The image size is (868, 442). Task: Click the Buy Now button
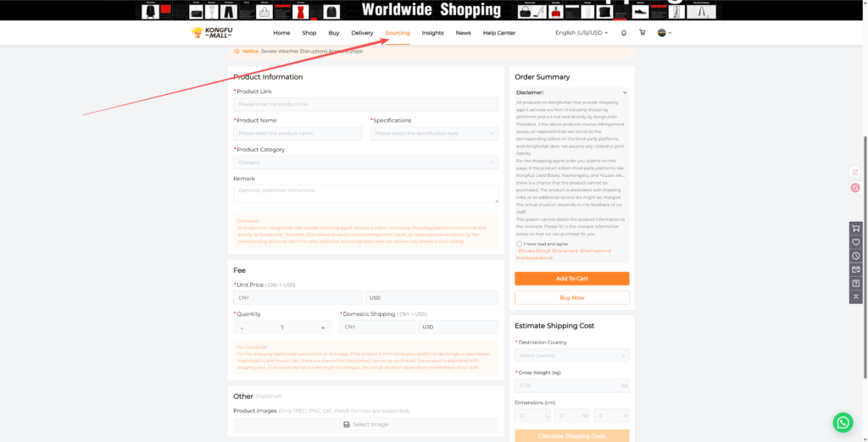point(572,297)
